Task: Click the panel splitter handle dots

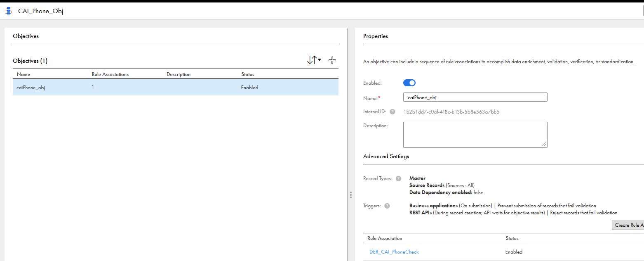Action: [351, 195]
